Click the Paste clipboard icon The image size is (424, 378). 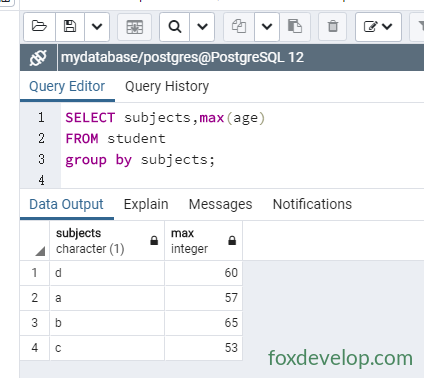pyautogui.click(x=295, y=27)
